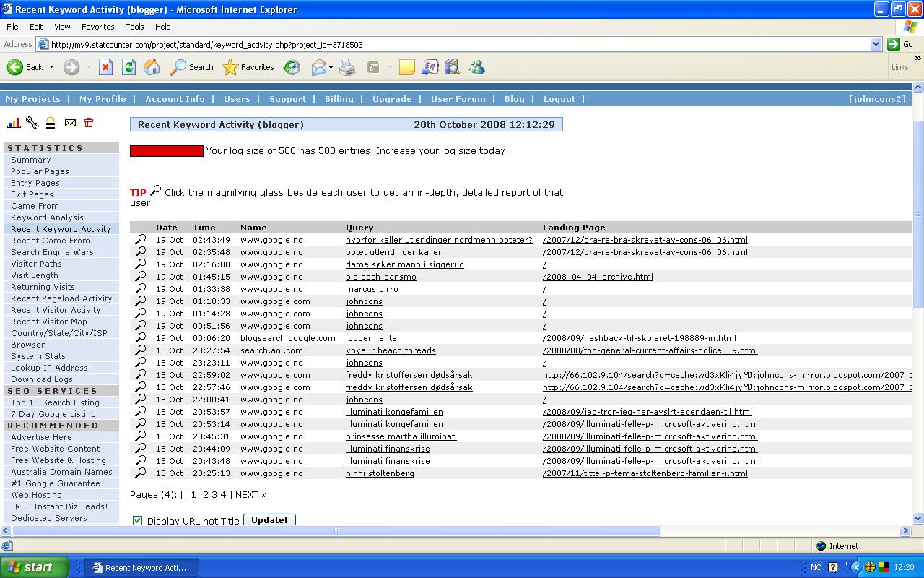Toggle Display URL not Title checkbox
This screenshot has height=578, width=924.
pyautogui.click(x=137, y=520)
